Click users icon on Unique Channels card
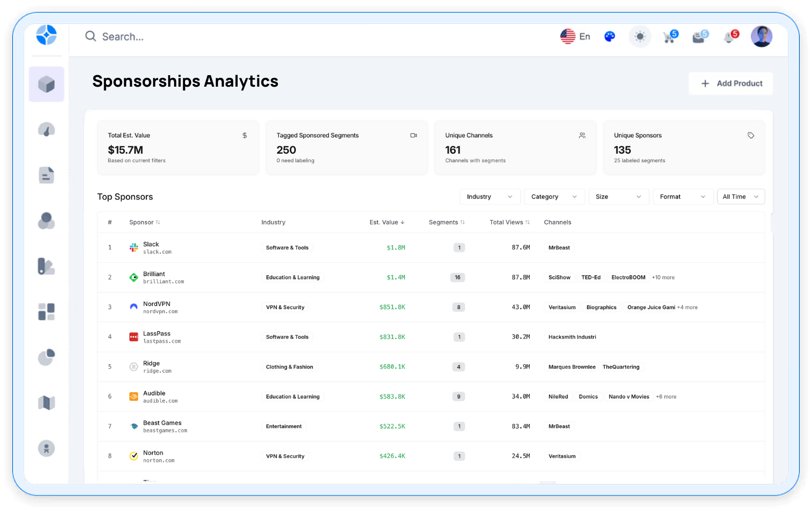812x514 pixels. pyautogui.click(x=582, y=135)
